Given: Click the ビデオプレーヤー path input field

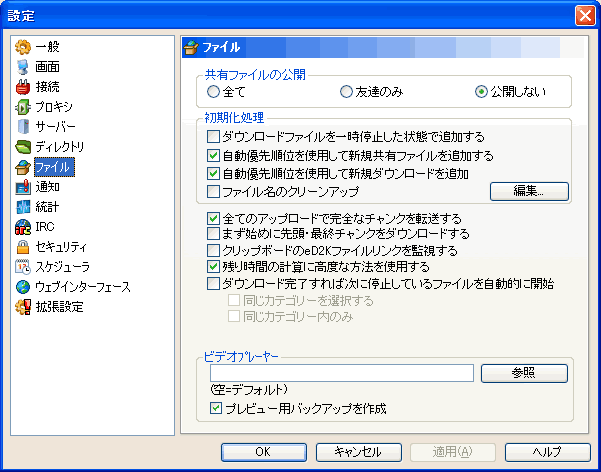Looking at the screenshot, I should [342, 373].
